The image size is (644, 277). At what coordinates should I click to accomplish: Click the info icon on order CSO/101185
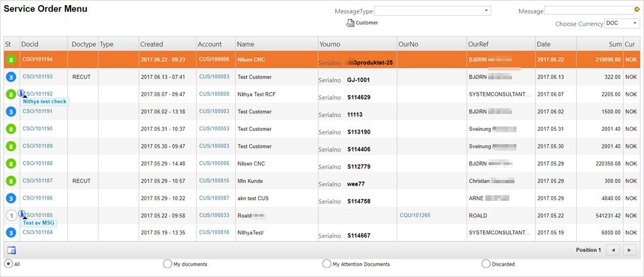pyautogui.click(x=22, y=214)
